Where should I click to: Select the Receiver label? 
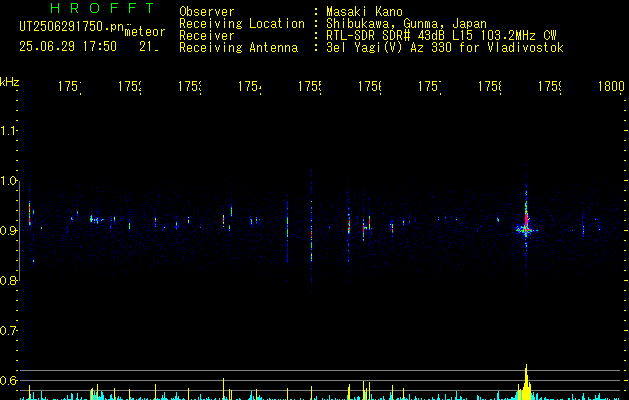click(207, 36)
